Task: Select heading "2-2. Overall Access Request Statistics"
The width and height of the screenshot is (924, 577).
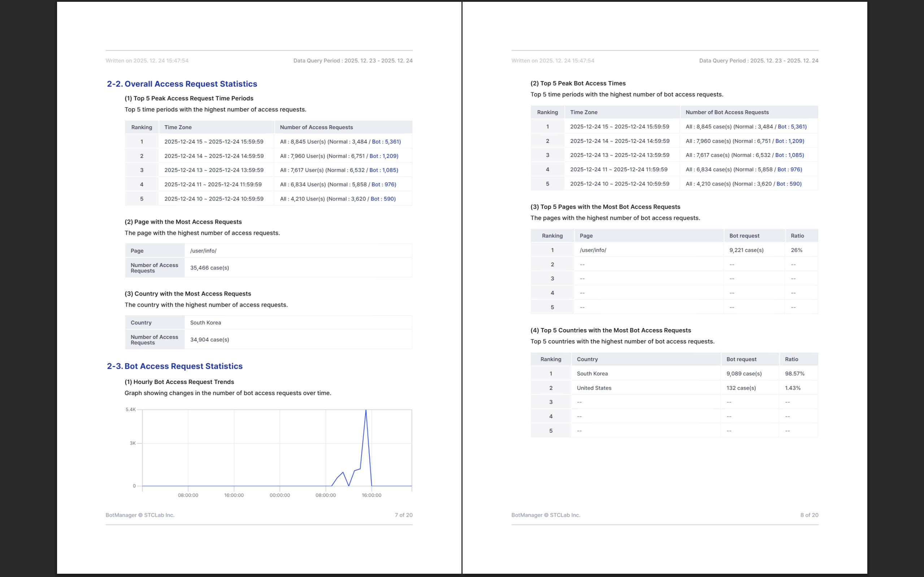Action: coord(182,84)
